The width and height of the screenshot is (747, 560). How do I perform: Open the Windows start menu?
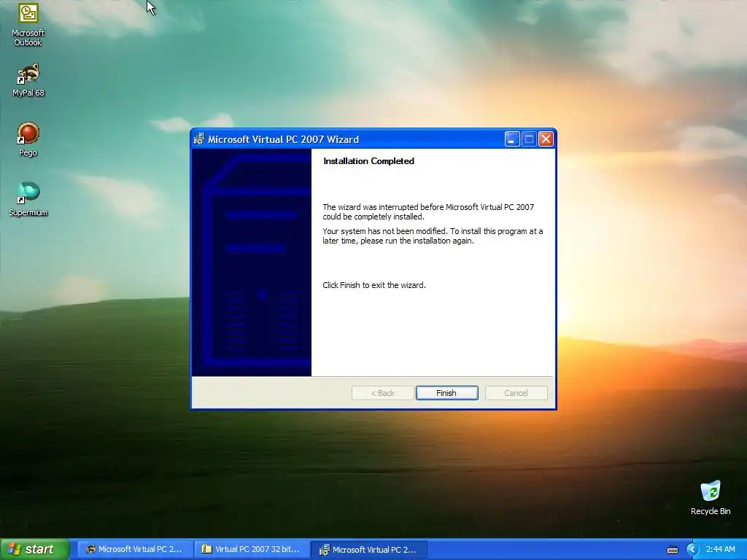coord(34,549)
